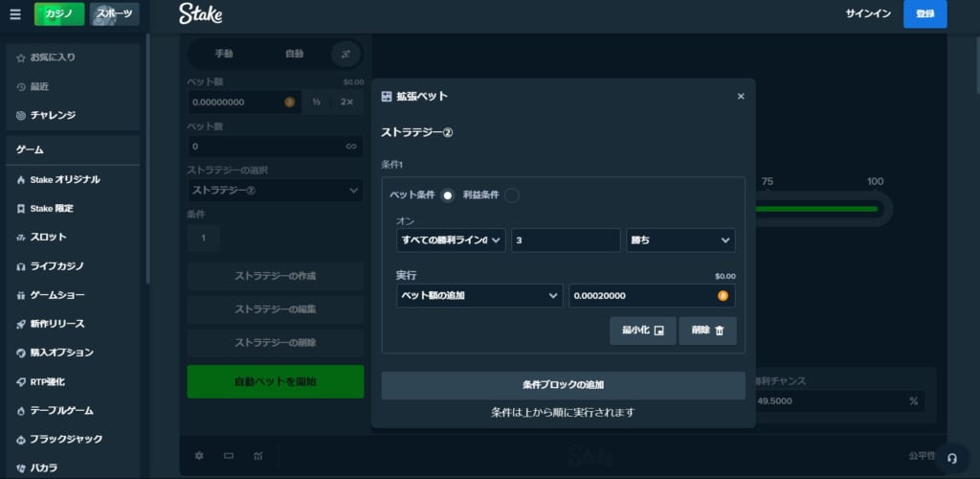This screenshot has width=980, height=479.
Task: Click the ゲーム sidebar heading
Action: pyautogui.click(x=30, y=150)
